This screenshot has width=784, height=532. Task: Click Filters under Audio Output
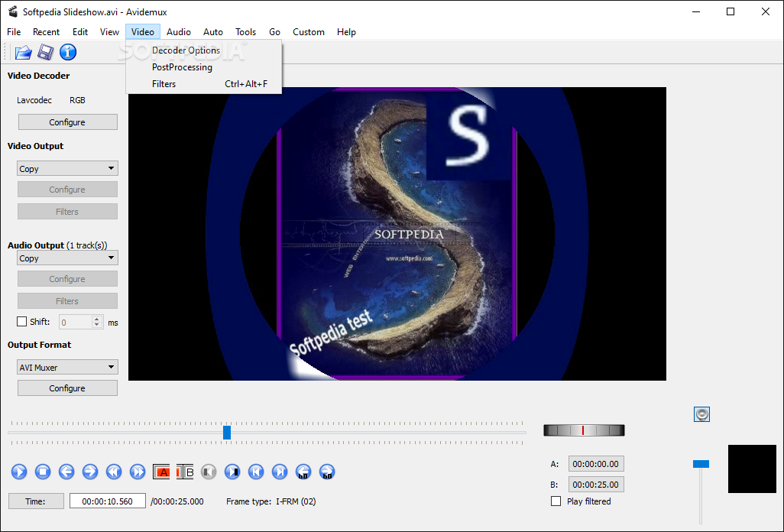coord(67,301)
